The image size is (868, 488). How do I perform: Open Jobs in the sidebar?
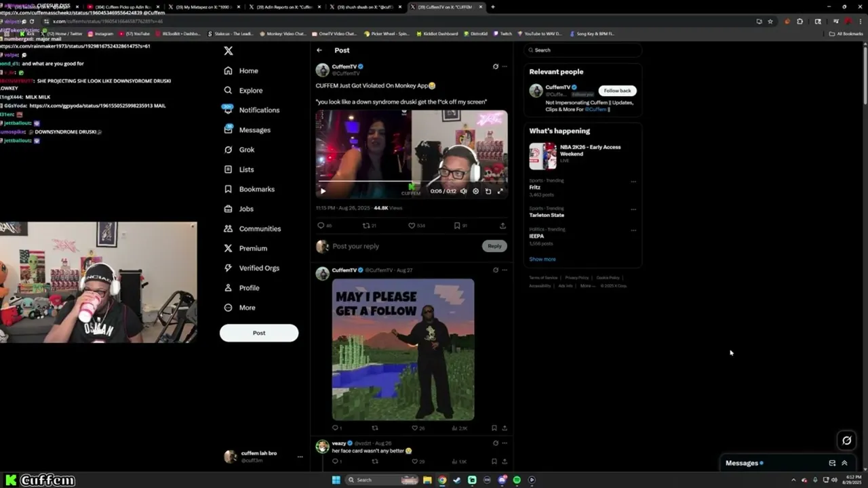click(239, 209)
